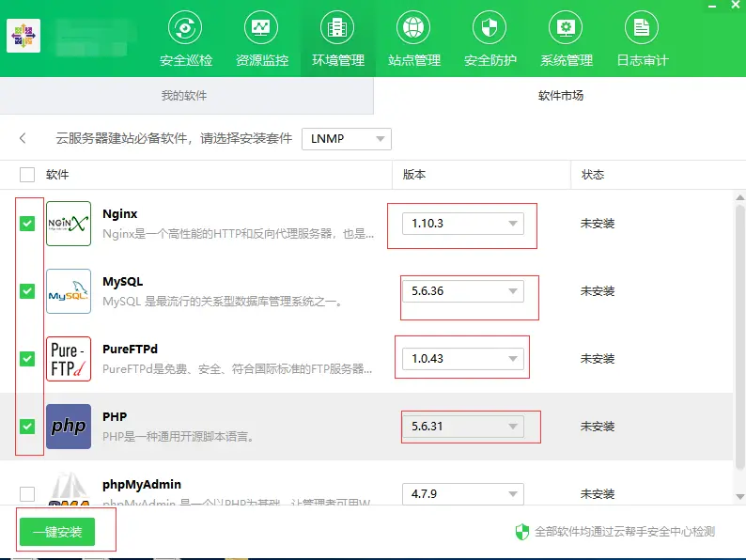The image size is (746, 560).
Task: Click the PureFTPd logo
Action: coord(69,359)
